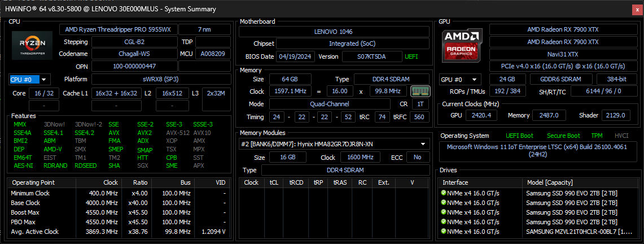Click the OPN value 100-000000447
The height and width of the screenshot is (244, 644).
click(134, 66)
